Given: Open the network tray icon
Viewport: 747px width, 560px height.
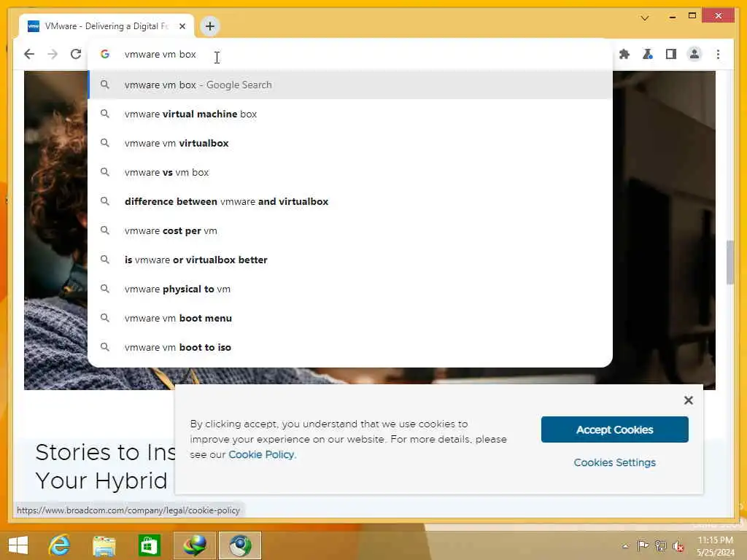Looking at the screenshot, I should pyautogui.click(x=660, y=545).
